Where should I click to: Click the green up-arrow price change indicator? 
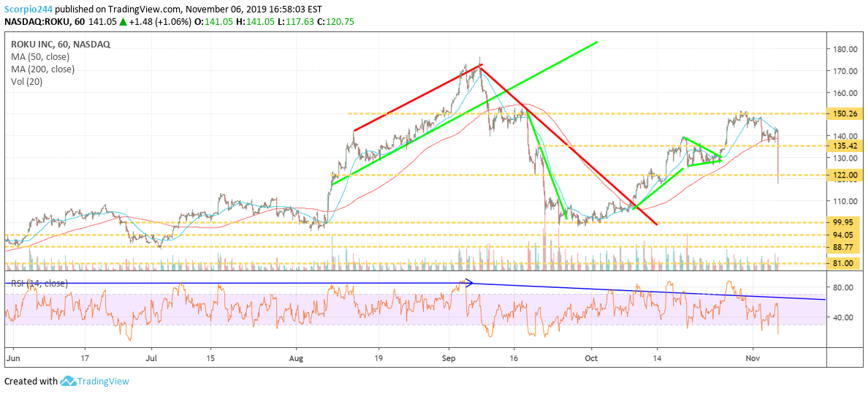[x=123, y=22]
